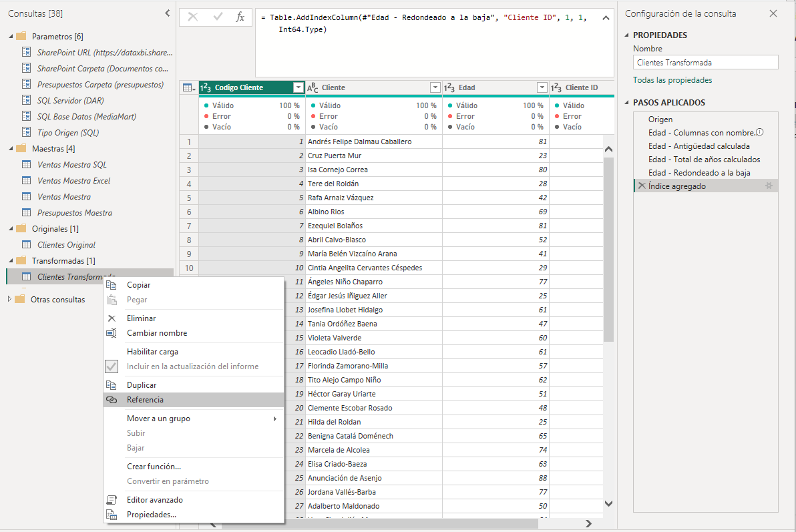Click the Cliente column ABC type icon
The width and height of the screenshot is (796, 532).
point(313,88)
